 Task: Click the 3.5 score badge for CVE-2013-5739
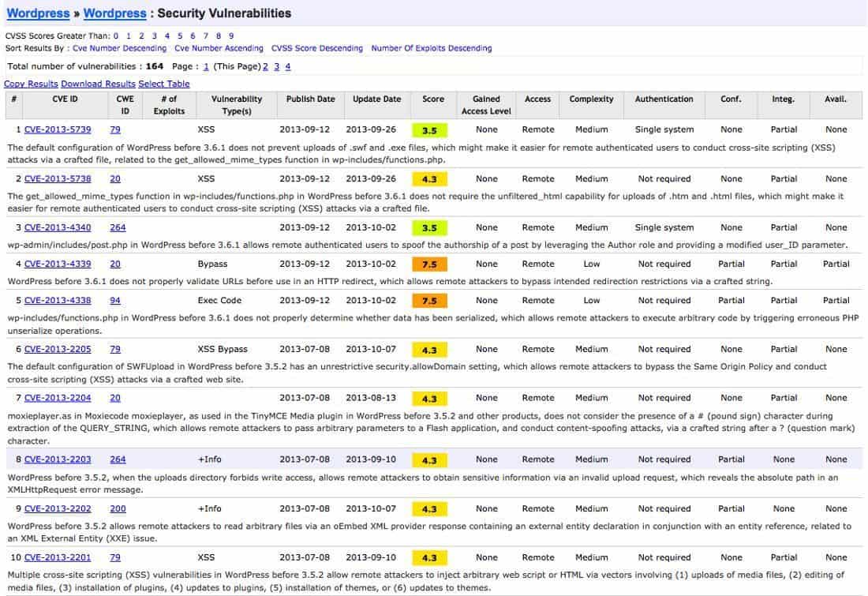(430, 131)
